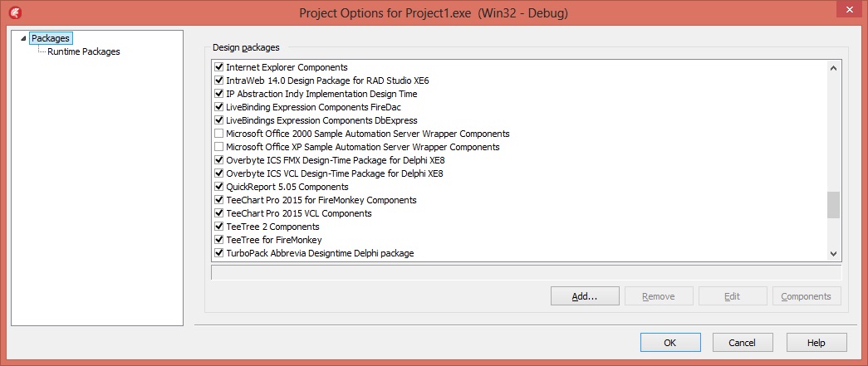Click the Add... button

pos(585,295)
